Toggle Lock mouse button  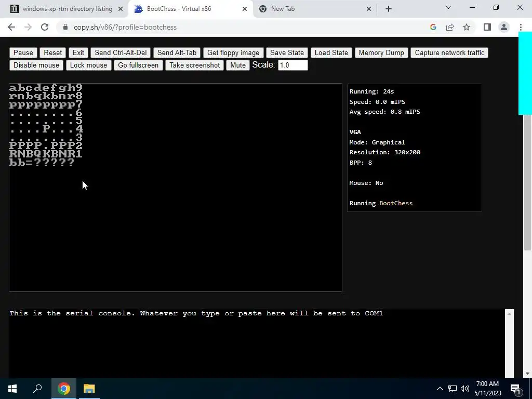(x=88, y=65)
